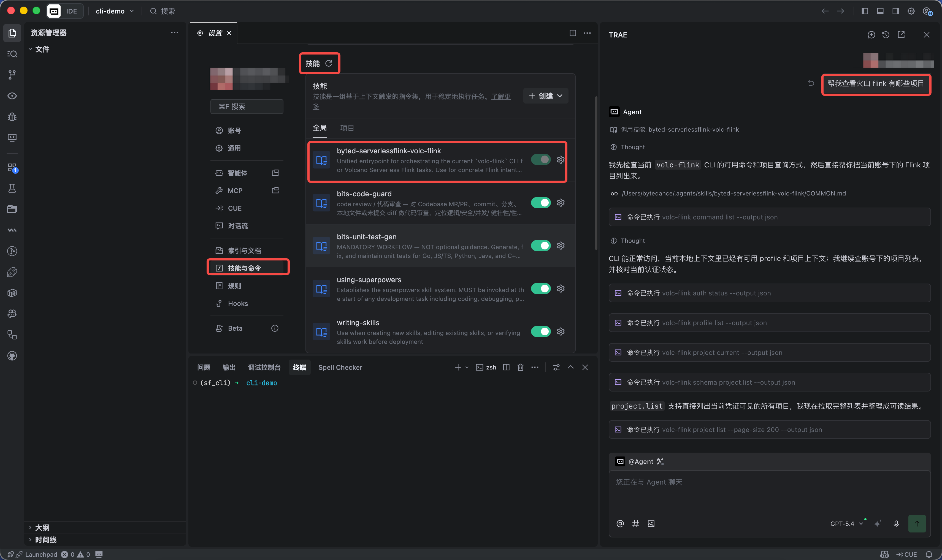Revert the user message with undo arrow
Screen dimensions: 942x560
click(811, 83)
